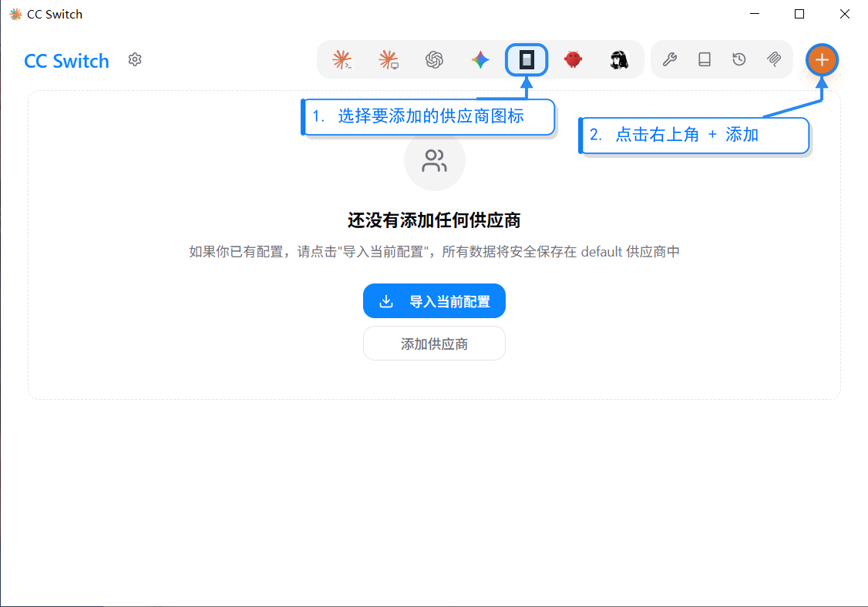Click the orange plus add button
The image size is (868, 607).
pyautogui.click(x=822, y=59)
